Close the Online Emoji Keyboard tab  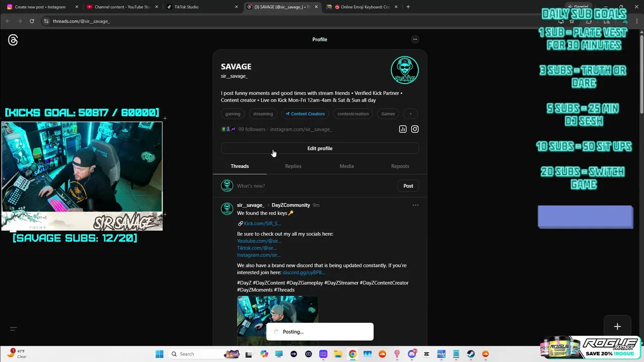396,7
